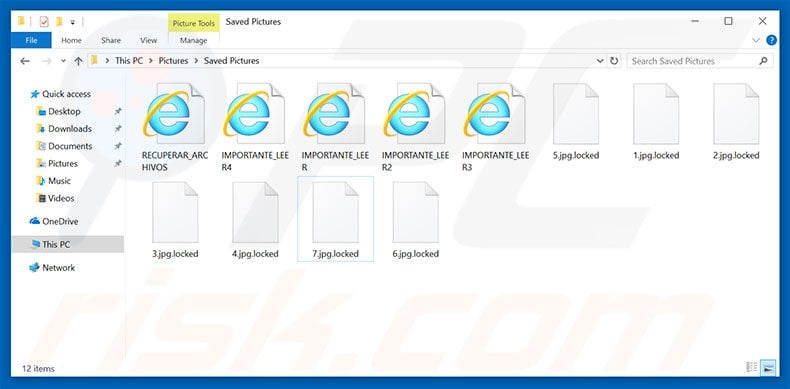The image size is (790, 389).
Task: Select Quick access in navigation pane
Action: click(66, 94)
